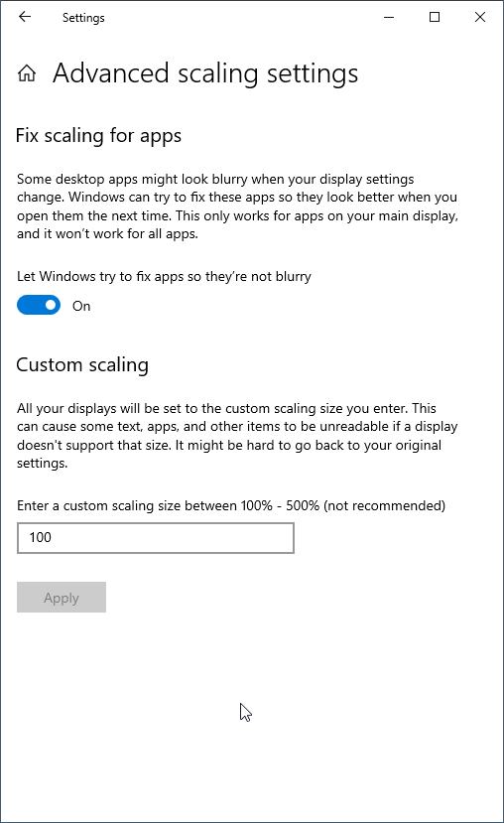
Task: Click the 'All your displays will be set' paragraph
Action: (237, 436)
